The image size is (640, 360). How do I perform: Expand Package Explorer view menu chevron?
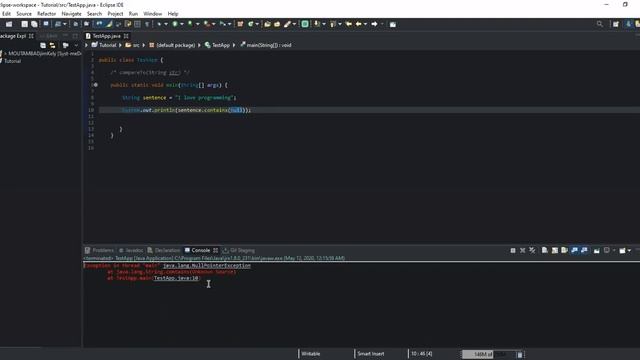pyautogui.click(x=76, y=45)
